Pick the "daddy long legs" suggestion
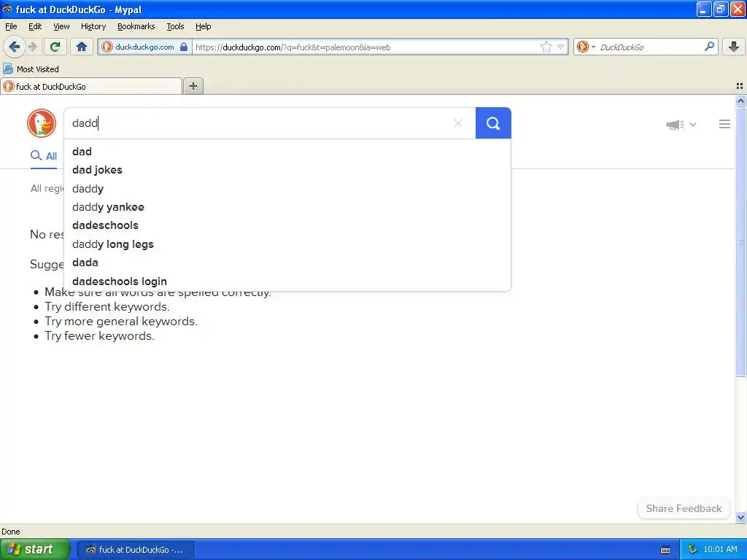This screenshot has height=560, width=747. [x=287, y=244]
